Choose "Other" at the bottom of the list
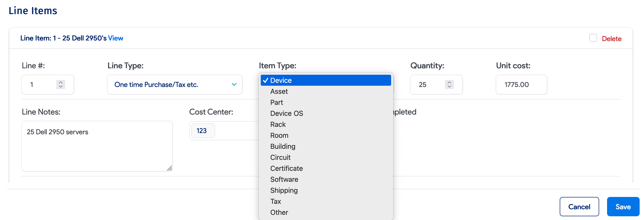This screenshot has height=220, width=644. click(279, 212)
